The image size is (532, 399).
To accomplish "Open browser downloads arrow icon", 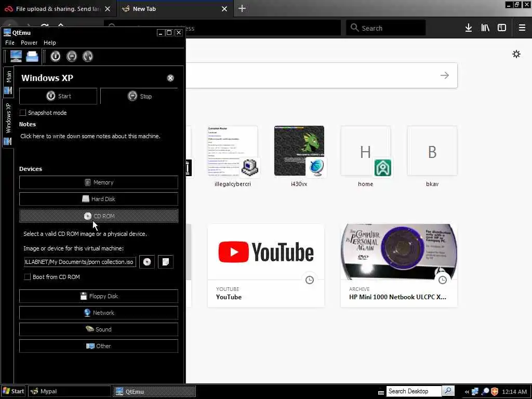I will (x=469, y=28).
